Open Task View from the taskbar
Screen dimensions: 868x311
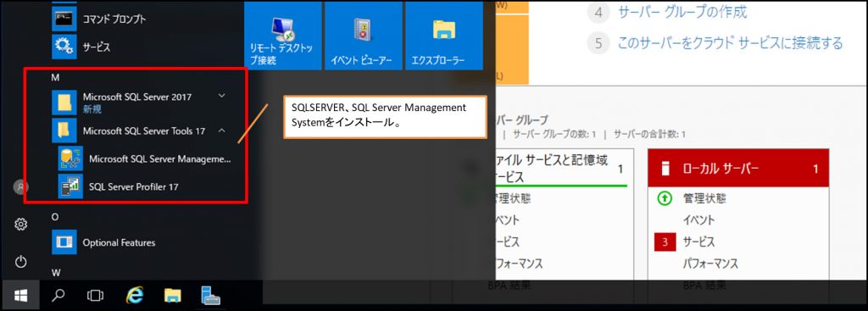(x=95, y=296)
